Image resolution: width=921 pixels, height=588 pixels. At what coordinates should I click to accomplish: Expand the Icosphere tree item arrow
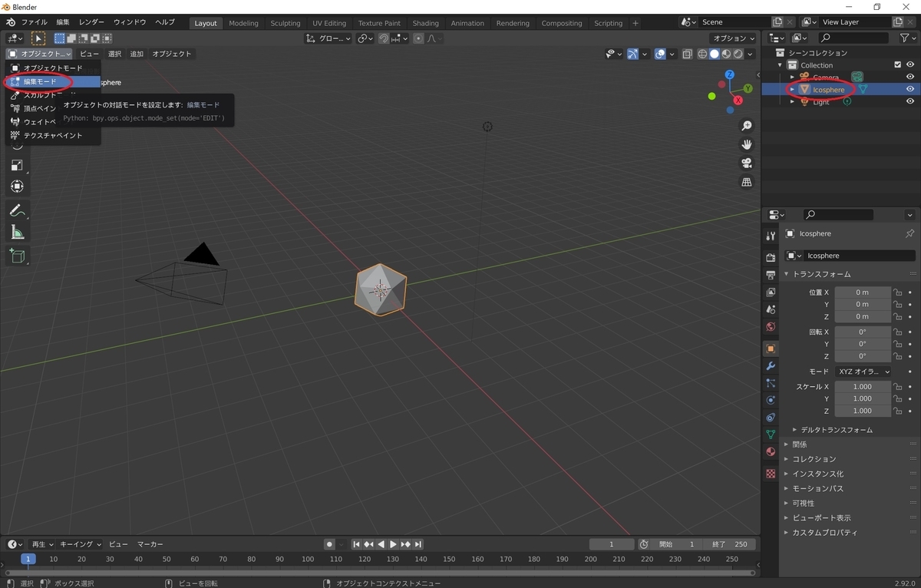pyautogui.click(x=792, y=90)
